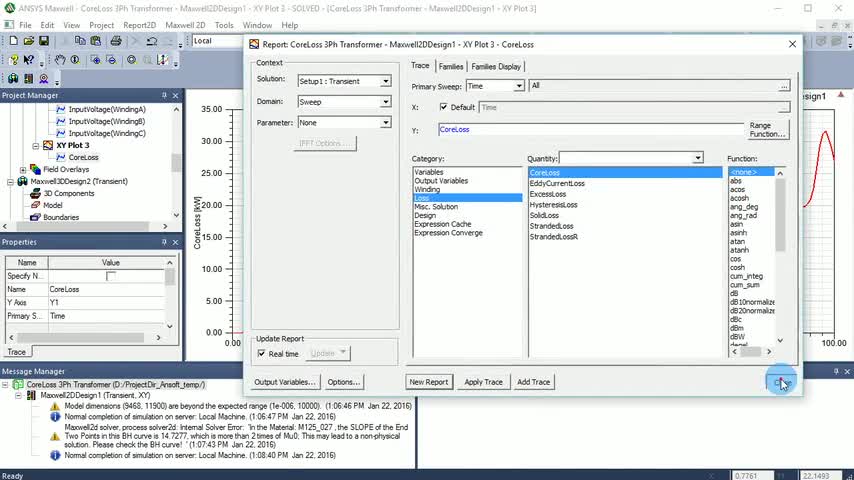Image resolution: width=854 pixels, height=480 pixels.
Task: Select the abs function in Function list
Action: tap(736, 181)
